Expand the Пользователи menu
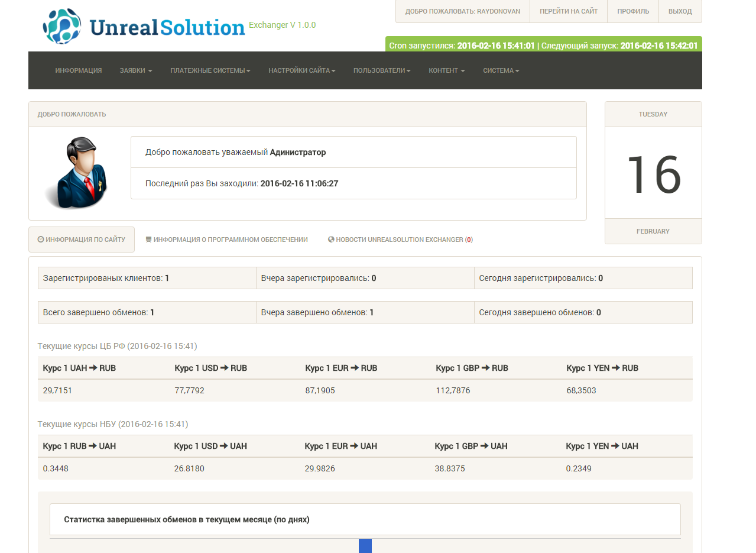This screenshot has width=756, height=553. pos(382,70)
